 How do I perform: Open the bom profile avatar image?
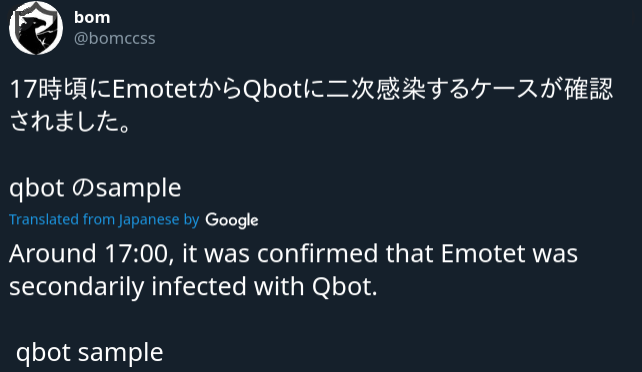point(36,28)
